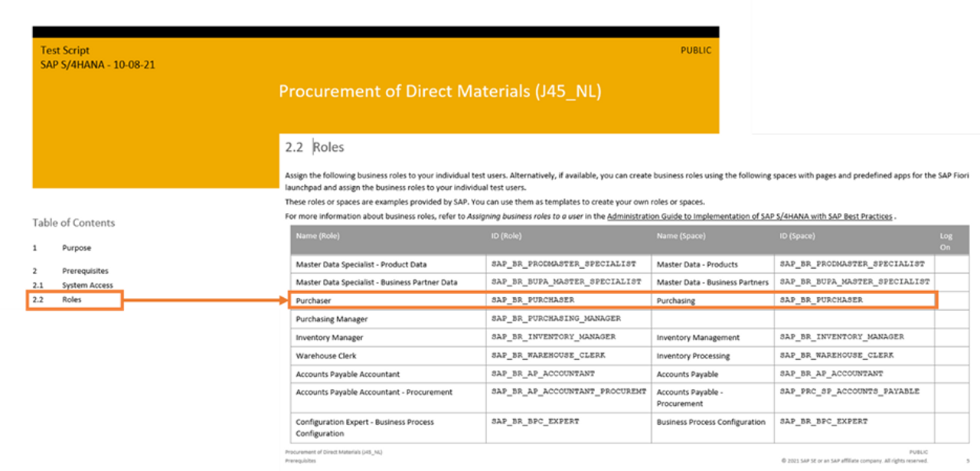
Task: Select the "ID (Role)" column header
Action: pyautogui.click(x=507, y=236)
